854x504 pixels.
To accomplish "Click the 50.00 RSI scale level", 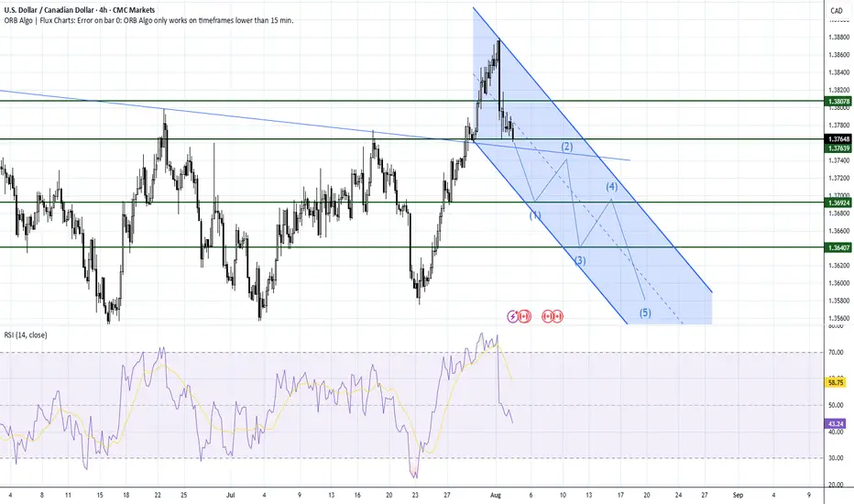I will 836,405.
